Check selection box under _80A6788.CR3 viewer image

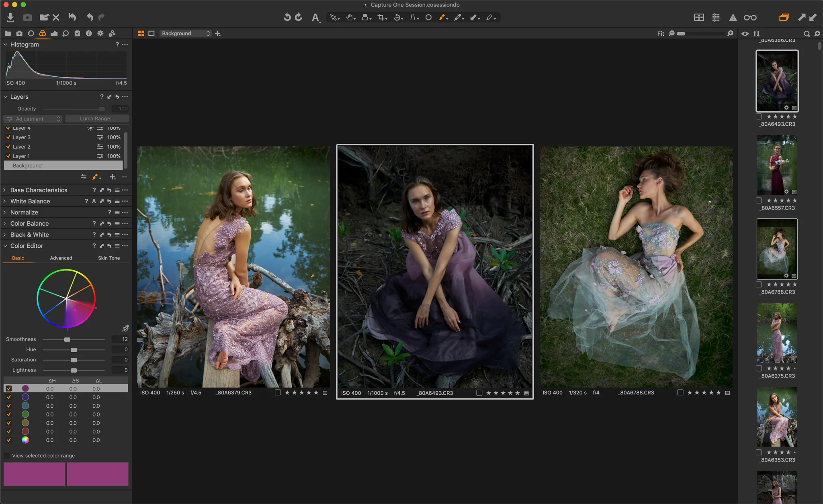tap(680, 392)
